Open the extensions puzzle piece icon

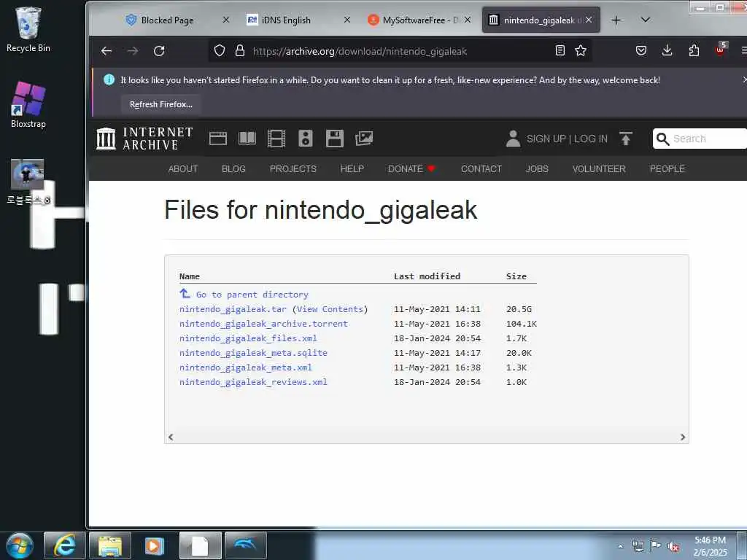point(694,50)
